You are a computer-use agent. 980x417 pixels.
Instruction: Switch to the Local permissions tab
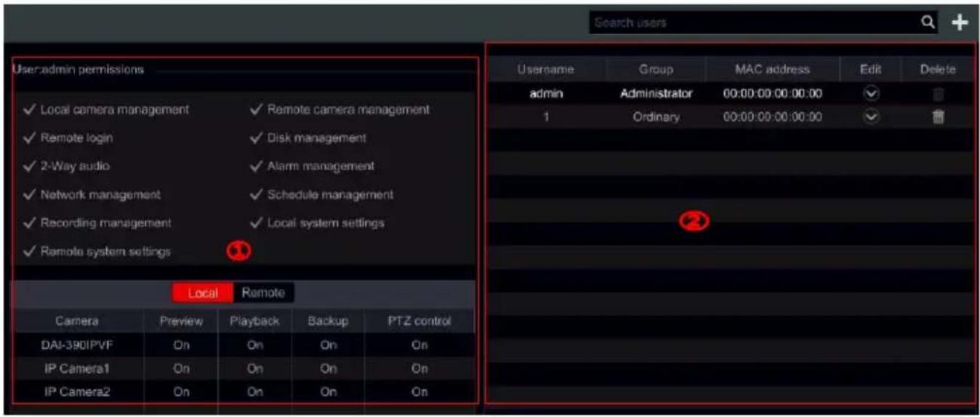tap(203, 293)
